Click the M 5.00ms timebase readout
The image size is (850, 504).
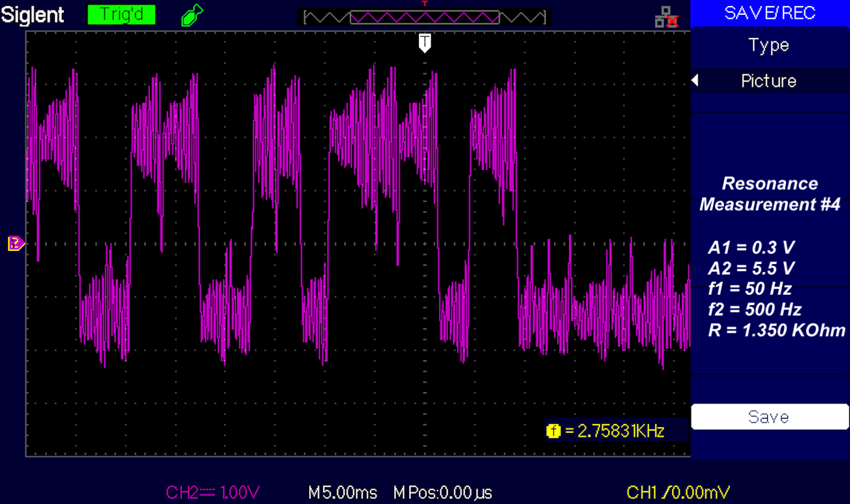tap(344, 492)
